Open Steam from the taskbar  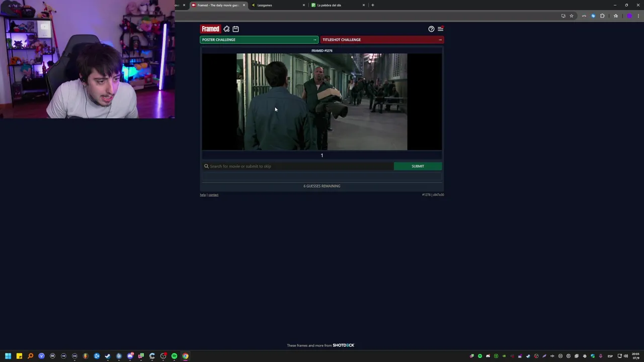(x=108, y=356)
